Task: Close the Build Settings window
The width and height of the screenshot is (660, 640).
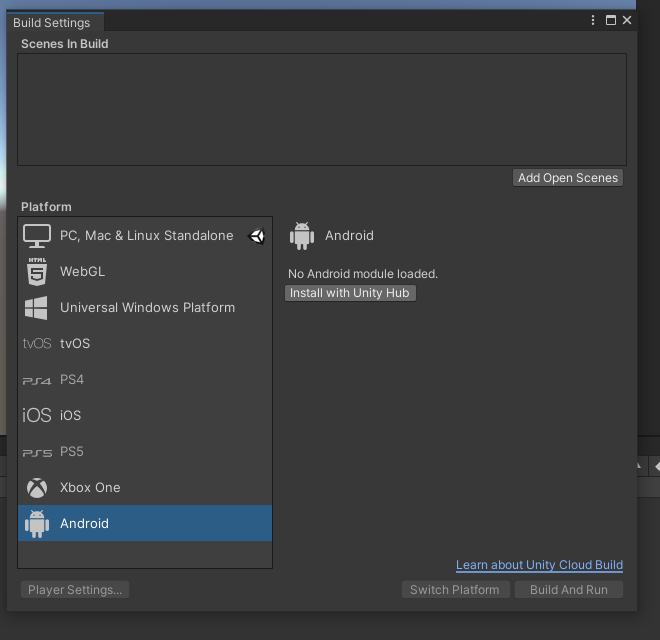Action: pos(627,20)
